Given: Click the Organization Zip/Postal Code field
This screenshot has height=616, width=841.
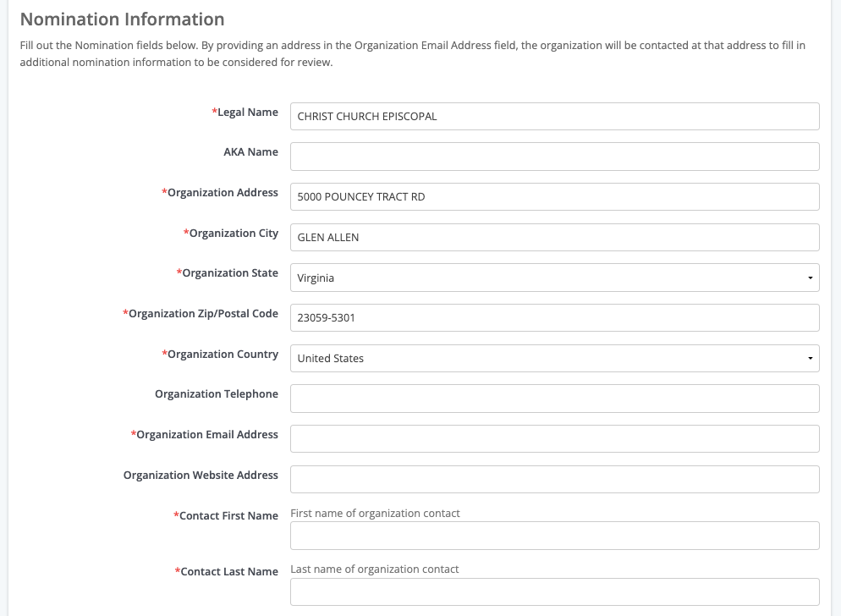Looking at the screenshot, I should point(554,317).
